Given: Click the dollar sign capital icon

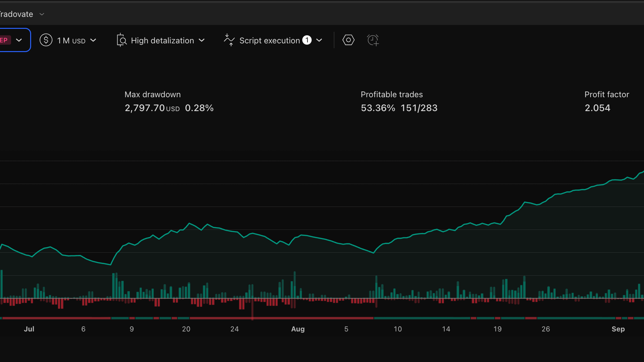Looking at the screenshot, I should (46, 40).
